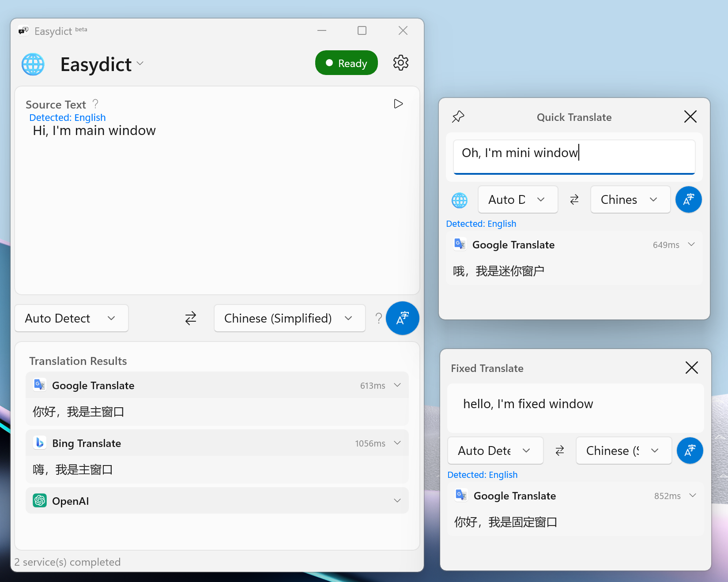Swap languages in the main window

point(191,318)
